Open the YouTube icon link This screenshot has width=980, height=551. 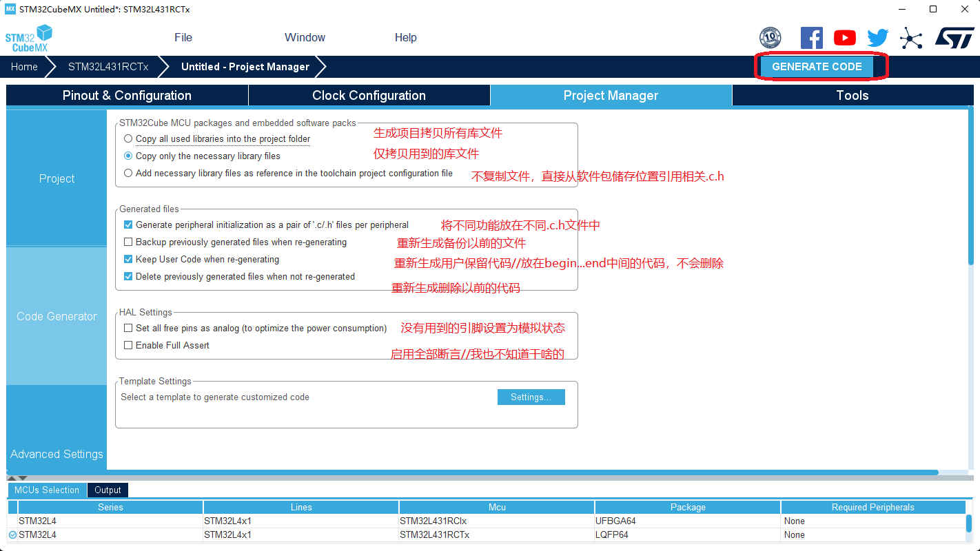[845, 38]
